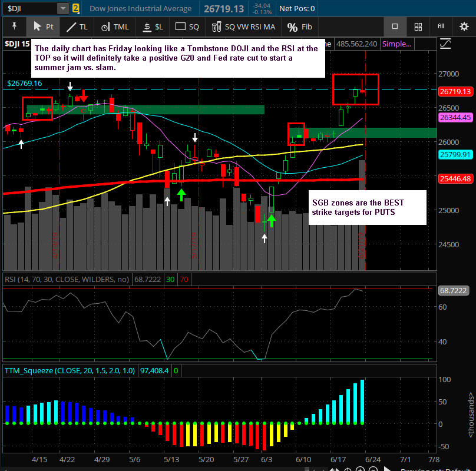Click the TTM_Squeeze study header label
This screenshot has height=471, width=476.
click(x=70, y=370)
